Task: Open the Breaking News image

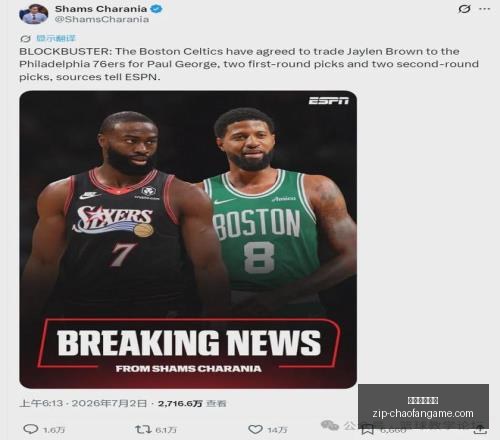Action: 188,239
